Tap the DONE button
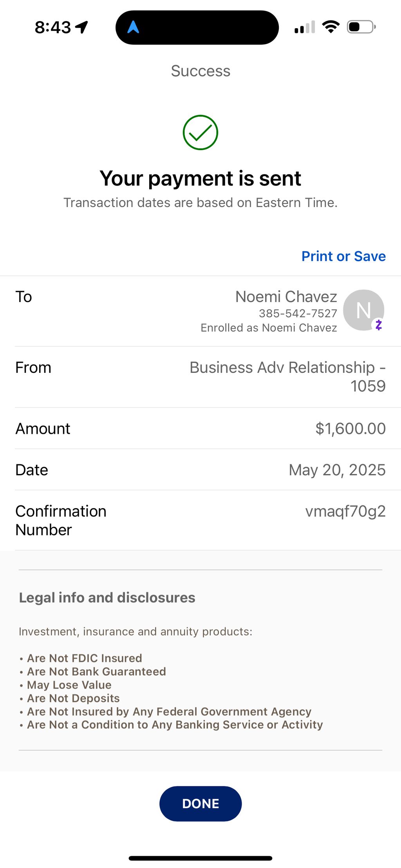This screenshot has width=401, height=868. pyautogui.click(x=200, y=803)
